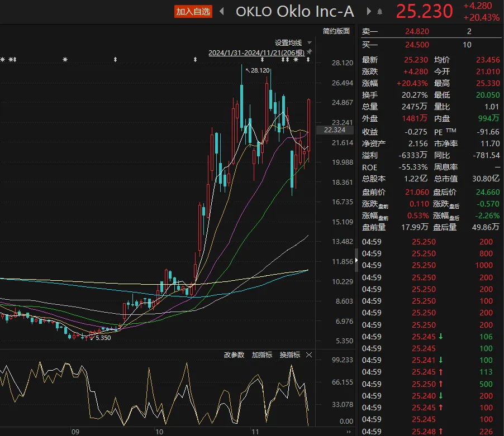Switch to 简约版面 simple layout
504x436 pixels.
pyautogui.click(x=336, y=31)
